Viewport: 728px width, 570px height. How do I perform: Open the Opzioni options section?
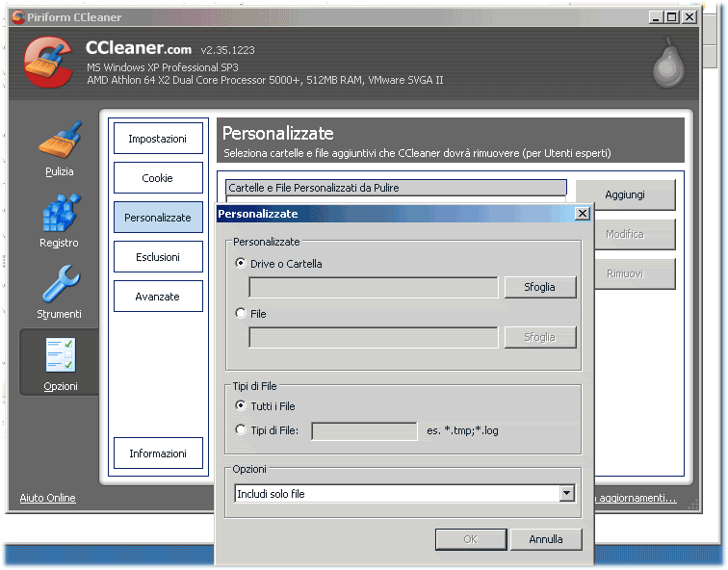pos(61,364)
